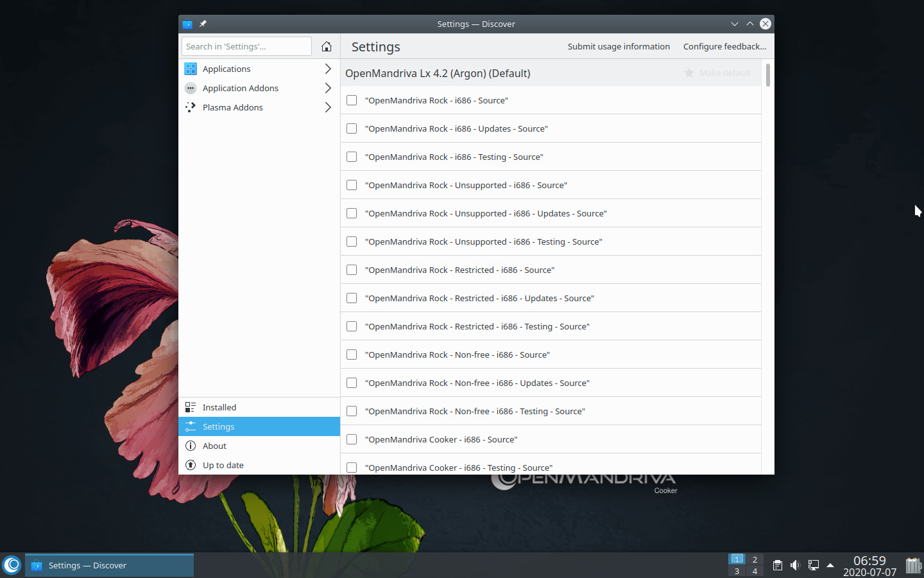Open the Plasma Addons category
This screenshot has height=578, width=924.
click(259, 107)
